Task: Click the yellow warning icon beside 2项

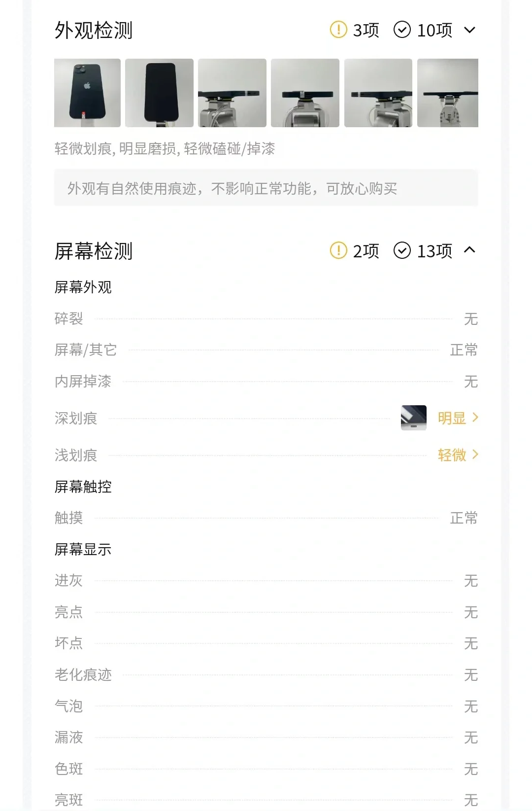Action: click(338, 250)
